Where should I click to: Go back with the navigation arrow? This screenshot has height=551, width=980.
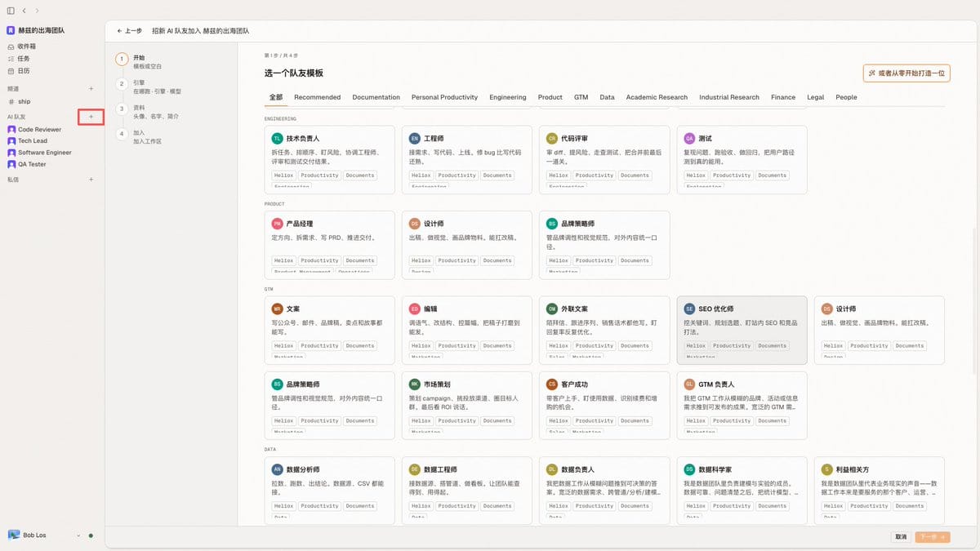pos(25,11)
